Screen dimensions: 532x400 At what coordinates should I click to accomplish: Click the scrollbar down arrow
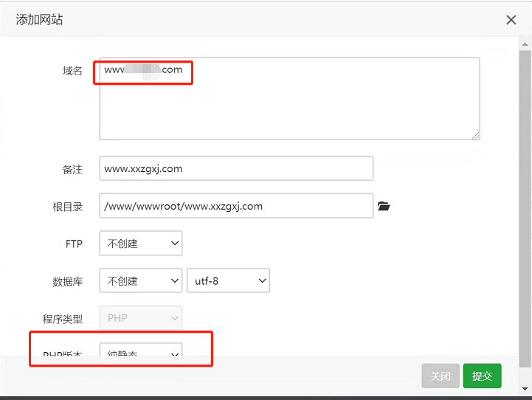525,387
